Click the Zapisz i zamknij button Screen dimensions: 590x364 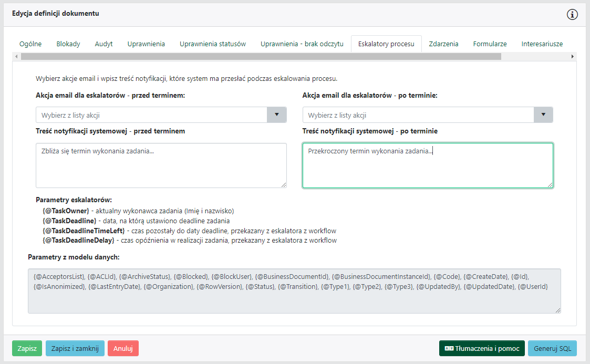point(75,348)
